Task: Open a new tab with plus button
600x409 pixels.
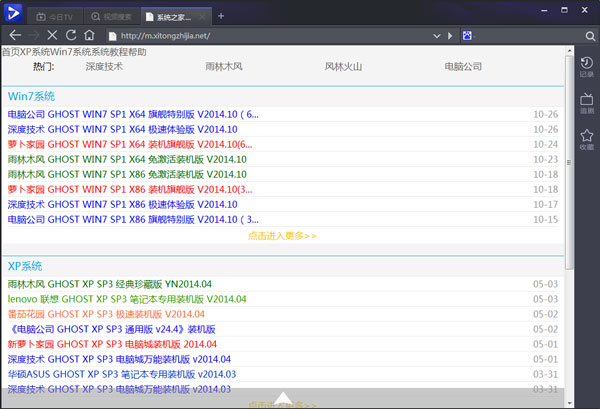Action: pyautogui.click(x=221, y=16)
